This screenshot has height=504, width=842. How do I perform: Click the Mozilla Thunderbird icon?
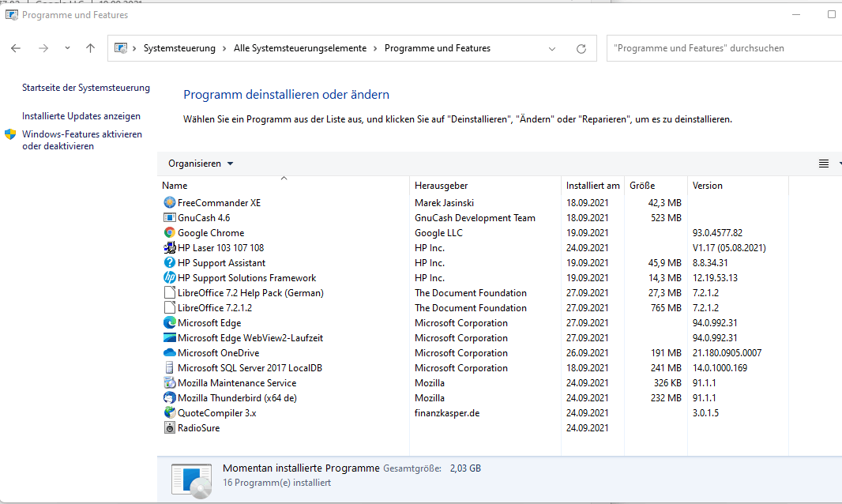pyautogui.click(x=170, y=398)
